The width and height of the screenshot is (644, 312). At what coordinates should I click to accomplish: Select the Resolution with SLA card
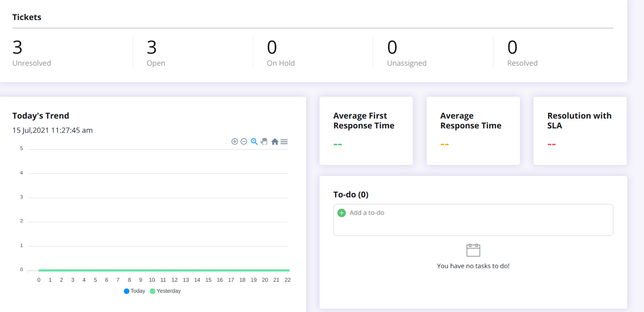pos(580,131)
